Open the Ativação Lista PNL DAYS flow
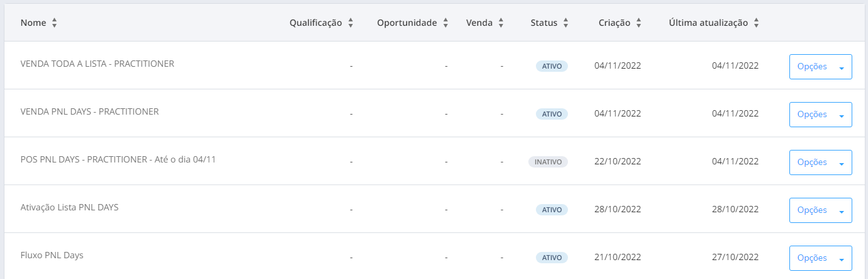The image size is (868, 279). pyautogui.click(x=70, y=207)
